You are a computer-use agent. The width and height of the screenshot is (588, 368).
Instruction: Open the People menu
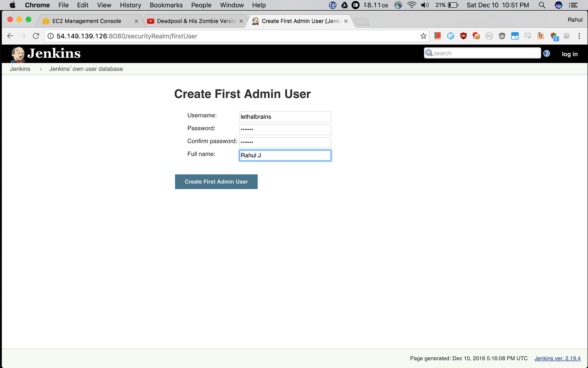pyautogui.click(x=201, y=5)
